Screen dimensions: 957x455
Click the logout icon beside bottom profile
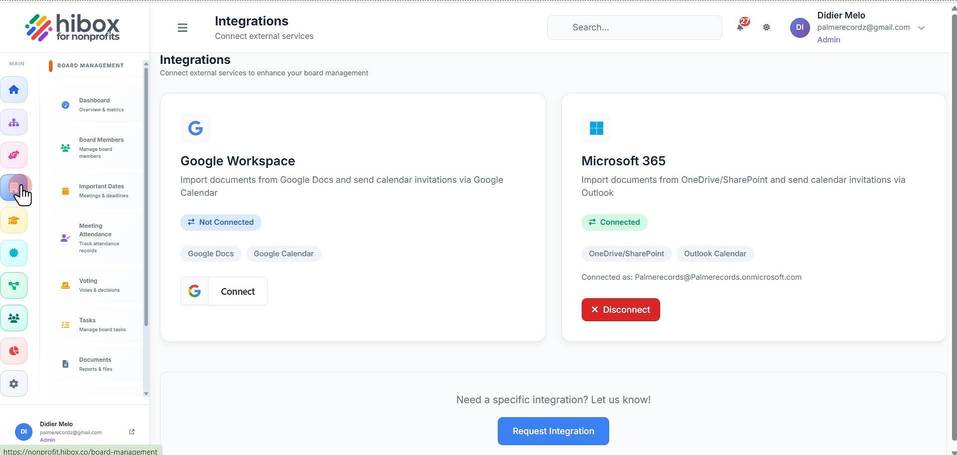[x=132, y=432]
